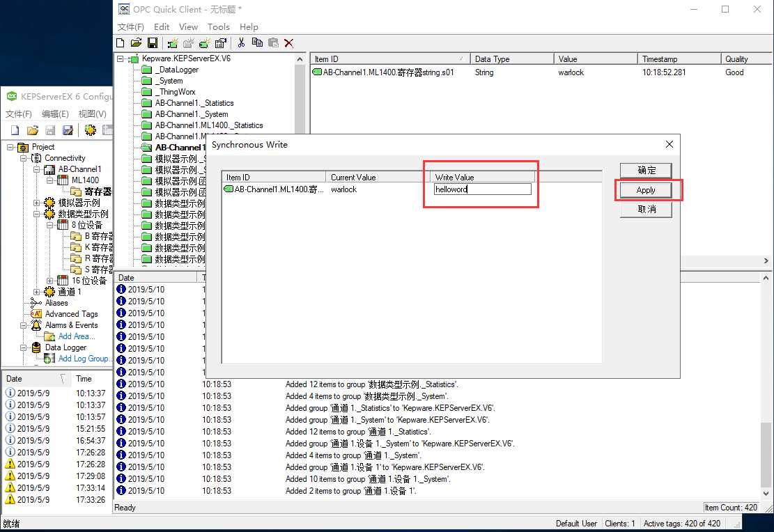Open Properties icon in Quick Client toolbar
This screenshot has height=532, width=774.
[221, 43]
